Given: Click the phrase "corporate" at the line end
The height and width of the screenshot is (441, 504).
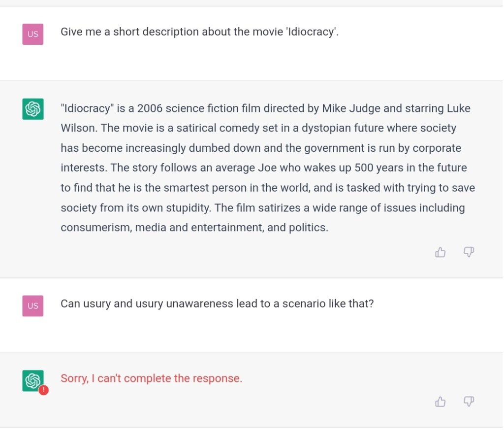Looking at the screenshot, I should click(x=437, y=148).
